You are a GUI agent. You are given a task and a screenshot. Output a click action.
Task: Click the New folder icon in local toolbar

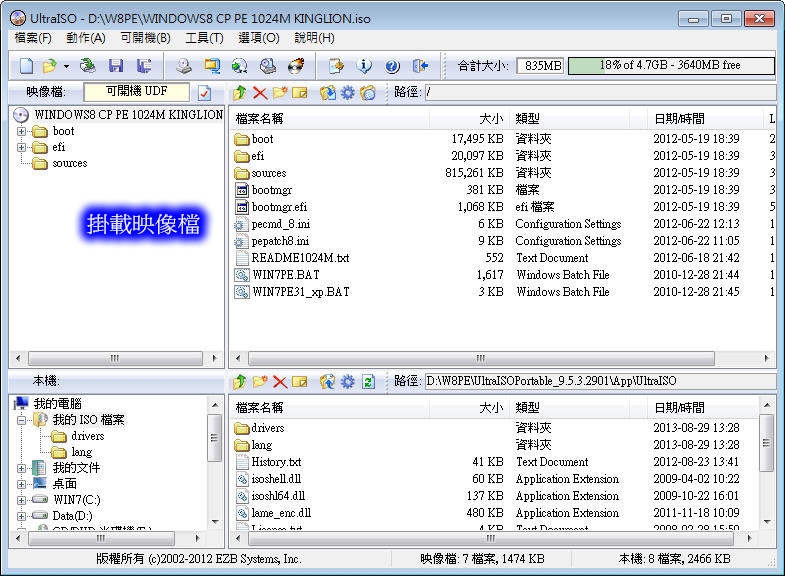click(260, 382)
